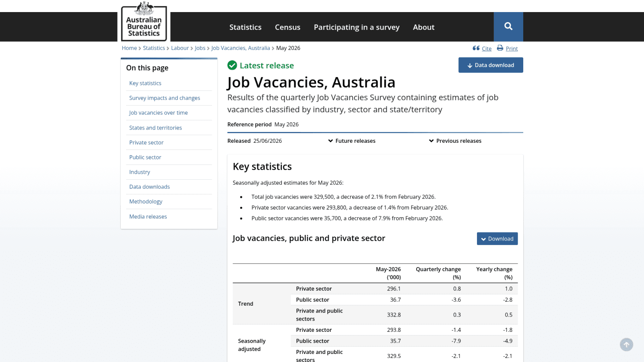Screen dimensions: 644x362
Task: Select the value 332.8 in the table
Action: (x=394, y=315)
